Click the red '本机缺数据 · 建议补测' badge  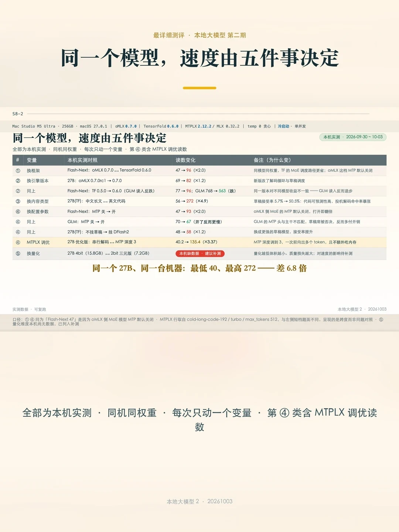click(200, 253)
